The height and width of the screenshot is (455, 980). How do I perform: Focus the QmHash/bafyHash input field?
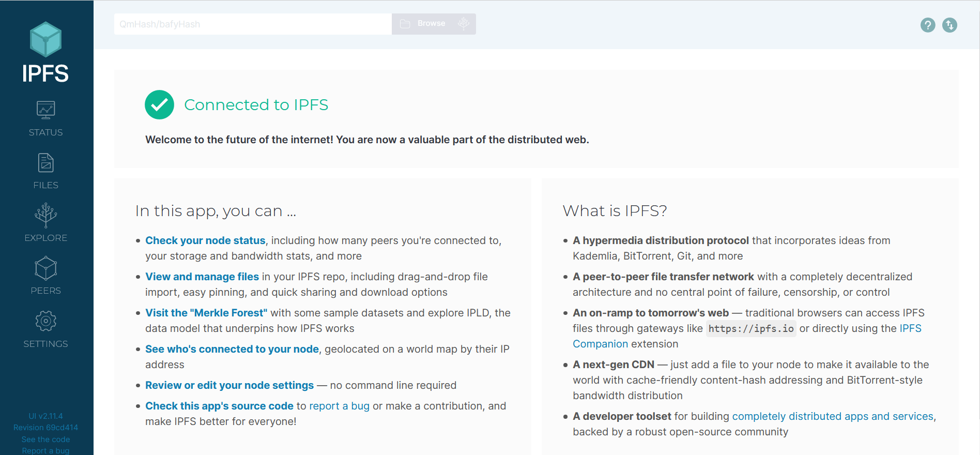coord(252,24)
